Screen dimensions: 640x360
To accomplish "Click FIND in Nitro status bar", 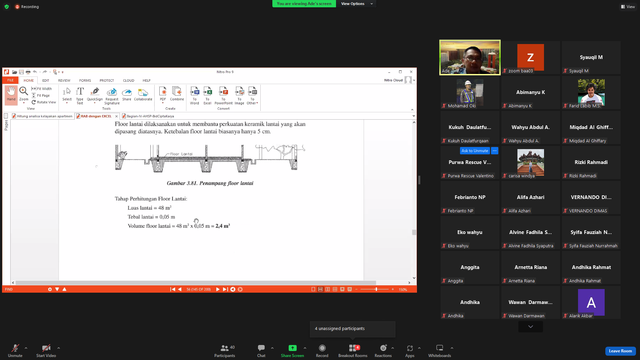I will [x=9, y=289].
